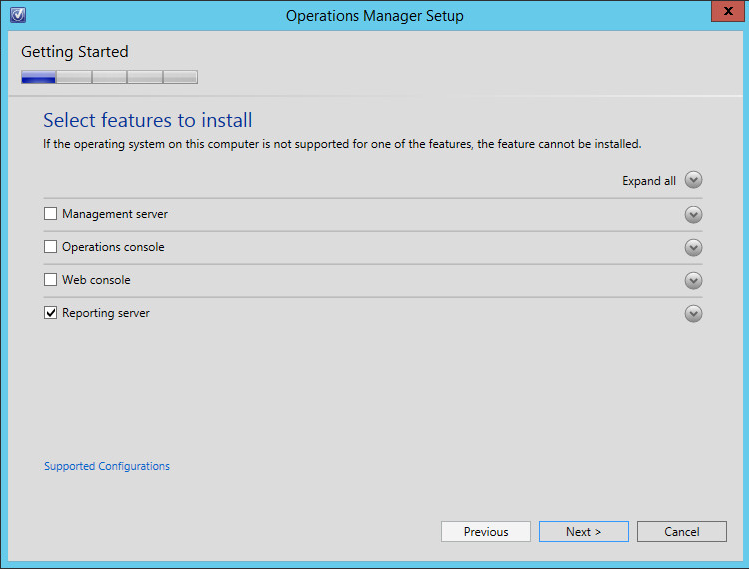Screen dimensions: 749x569
Task: Click the first filled progress step
Action: tap(39, 77)
